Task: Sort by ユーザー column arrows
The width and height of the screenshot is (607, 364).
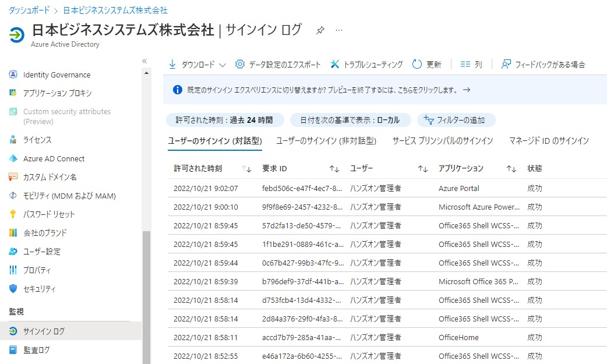Action: [423, 169]
